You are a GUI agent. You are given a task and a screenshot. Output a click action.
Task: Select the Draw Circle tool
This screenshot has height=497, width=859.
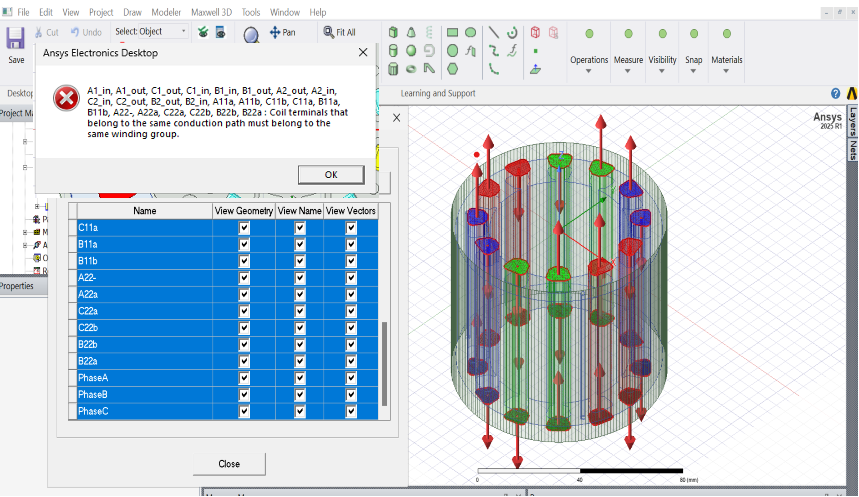click(470, 32)
